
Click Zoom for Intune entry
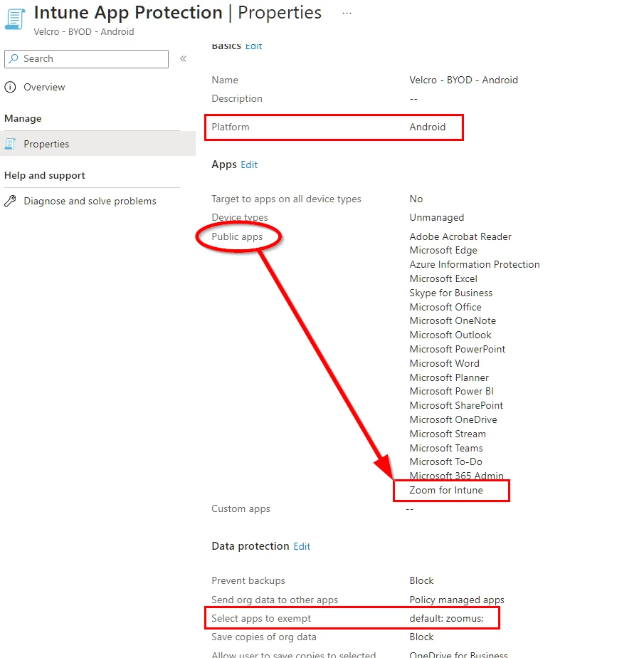(446, 490)
